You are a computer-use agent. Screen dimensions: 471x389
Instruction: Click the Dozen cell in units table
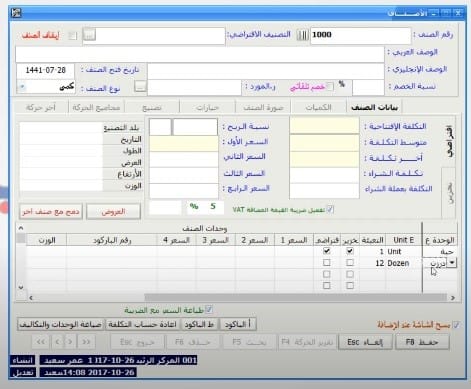pos(404,263)
